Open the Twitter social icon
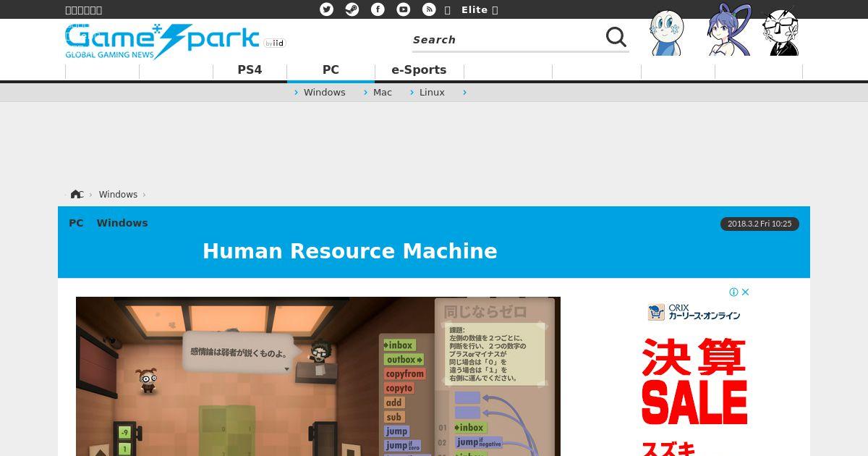This screenshot has width=868, height=456. (327, 9)
